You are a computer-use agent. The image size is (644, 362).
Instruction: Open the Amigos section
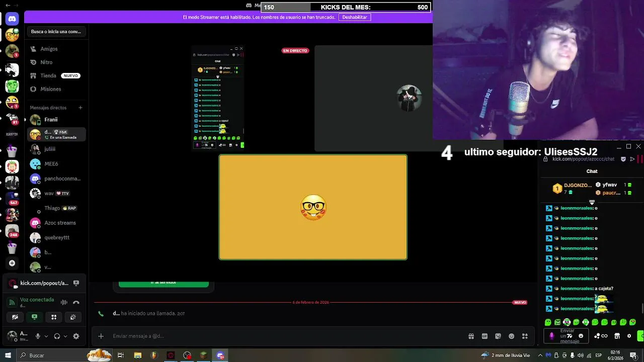(x=56, y=49)
